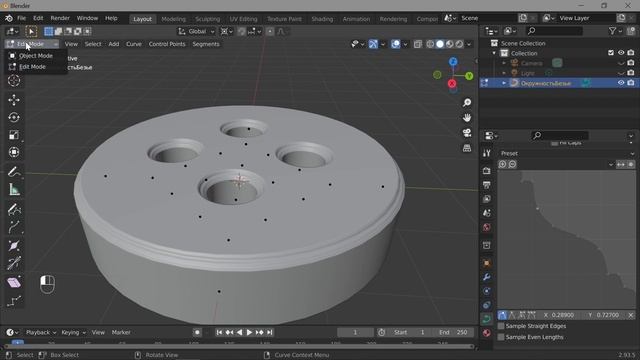This screenshot has width=640, height=360.
Task: Open the Object properties tab
Action: tap(487, 263)
